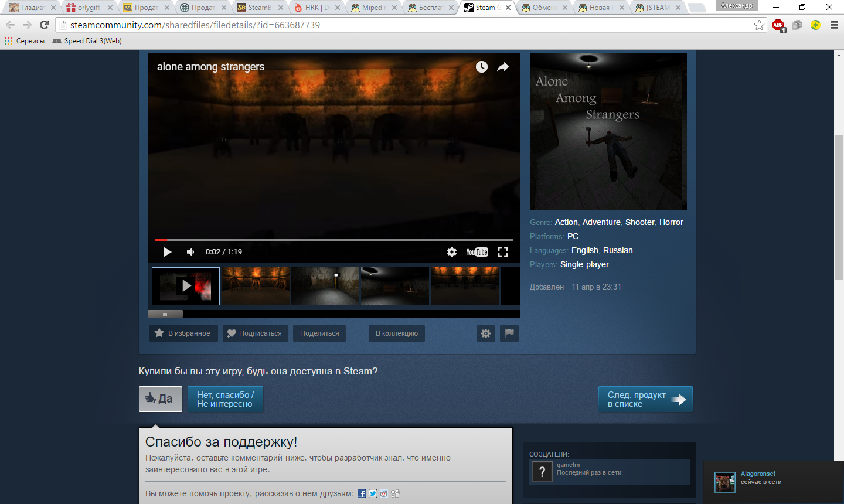
Task: Click the Поделиться share button
Action: (x=319, y=333)
